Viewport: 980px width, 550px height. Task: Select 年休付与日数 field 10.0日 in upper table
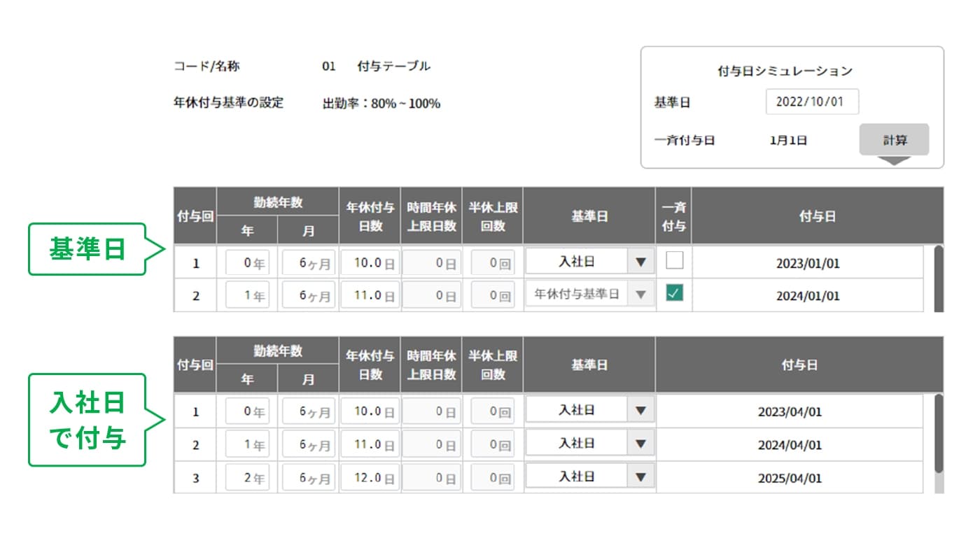[x=370, y=263]
